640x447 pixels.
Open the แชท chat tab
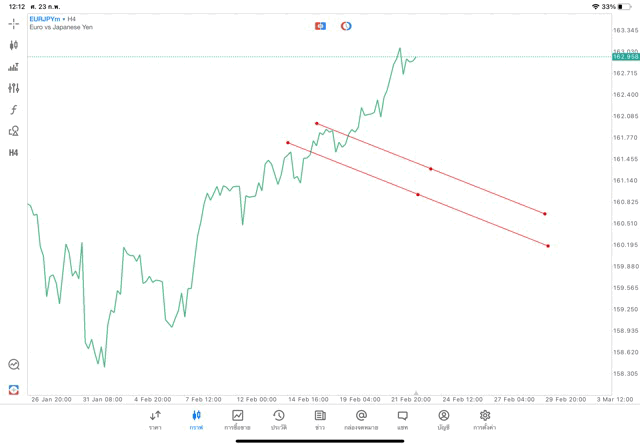402,420
